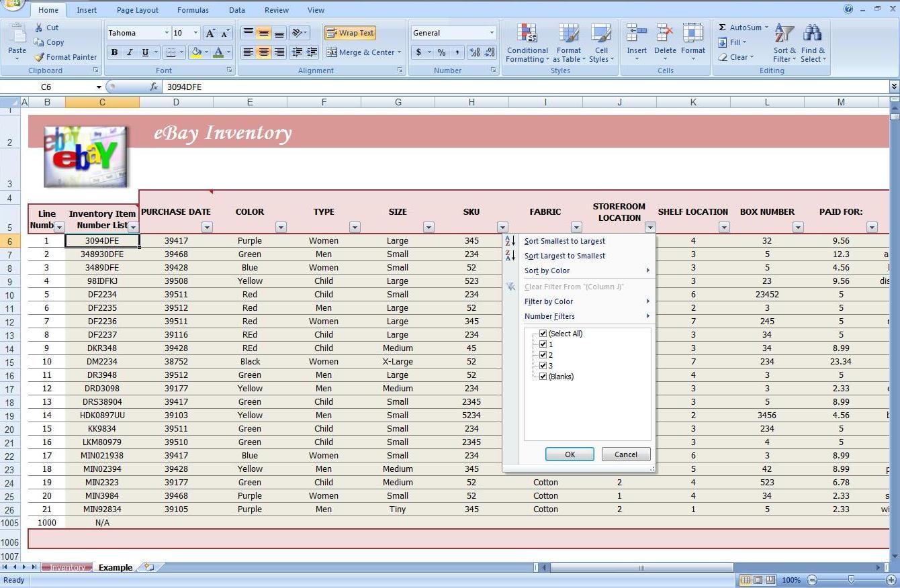Screen dimensions: 900x588
Task: Toggle bold formatting in the Font group
Action: pyautogui.click(x=114, y=52)
